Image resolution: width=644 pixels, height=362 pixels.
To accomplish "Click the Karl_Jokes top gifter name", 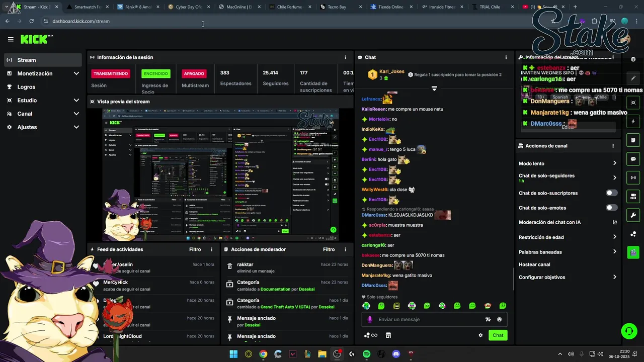I will point(391,71).
